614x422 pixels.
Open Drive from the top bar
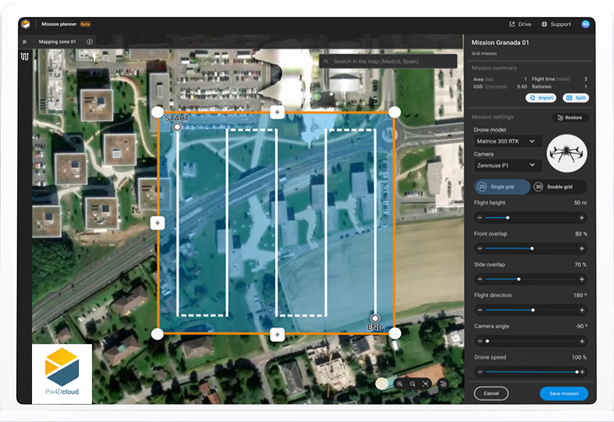(x=520, y=24)
